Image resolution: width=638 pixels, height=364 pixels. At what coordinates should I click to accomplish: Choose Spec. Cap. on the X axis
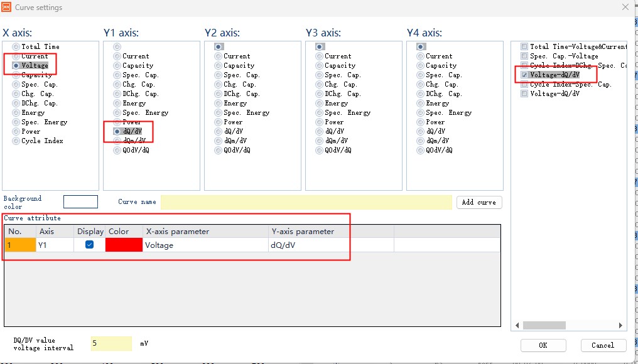[x=16, y=85]
